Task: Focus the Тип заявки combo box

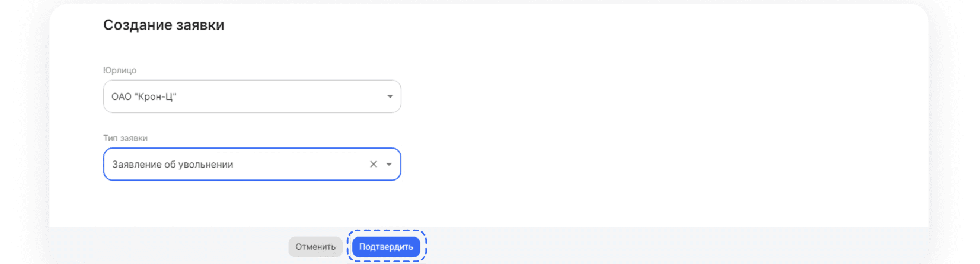Action: 252,164
